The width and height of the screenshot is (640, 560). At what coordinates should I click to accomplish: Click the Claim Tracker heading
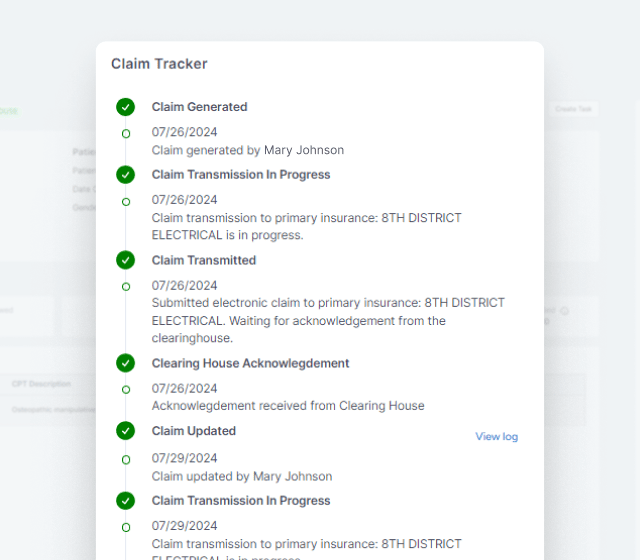159,64
